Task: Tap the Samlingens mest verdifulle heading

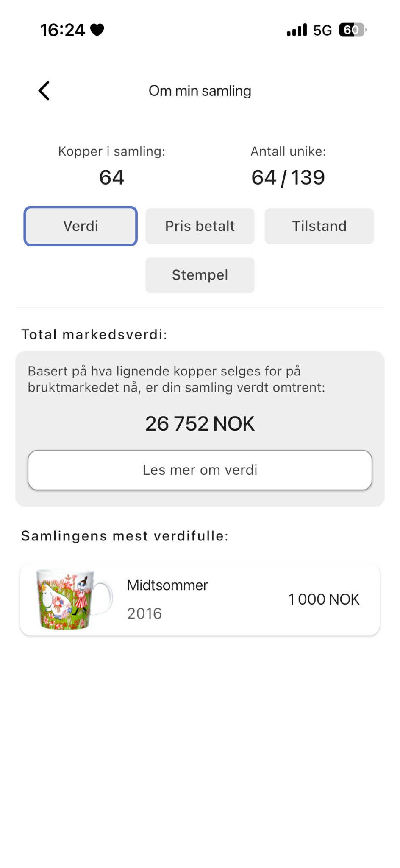Action: pos(125,536)
